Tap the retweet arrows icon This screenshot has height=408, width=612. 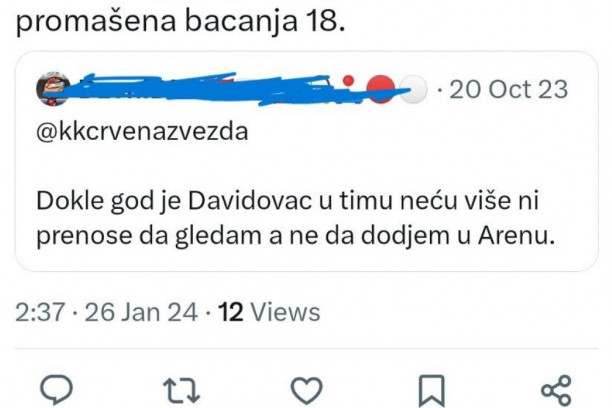181,390
